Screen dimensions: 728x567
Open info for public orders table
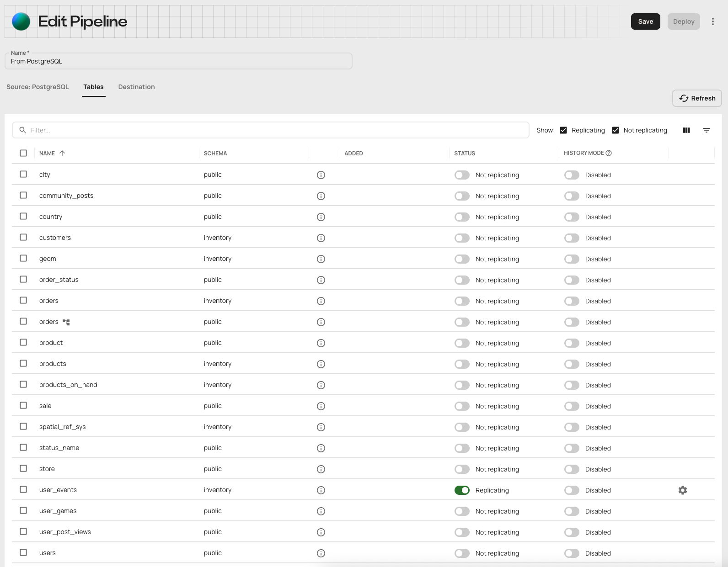pos(321,322)
